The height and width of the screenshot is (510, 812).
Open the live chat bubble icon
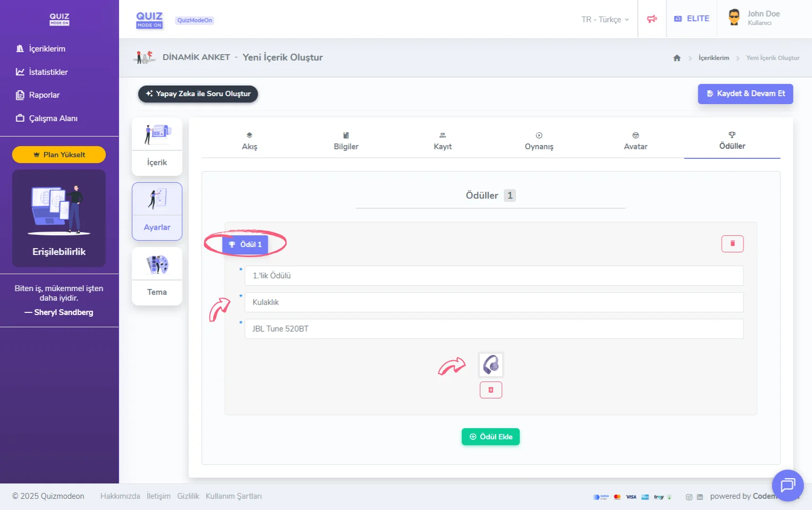[787, 485]
